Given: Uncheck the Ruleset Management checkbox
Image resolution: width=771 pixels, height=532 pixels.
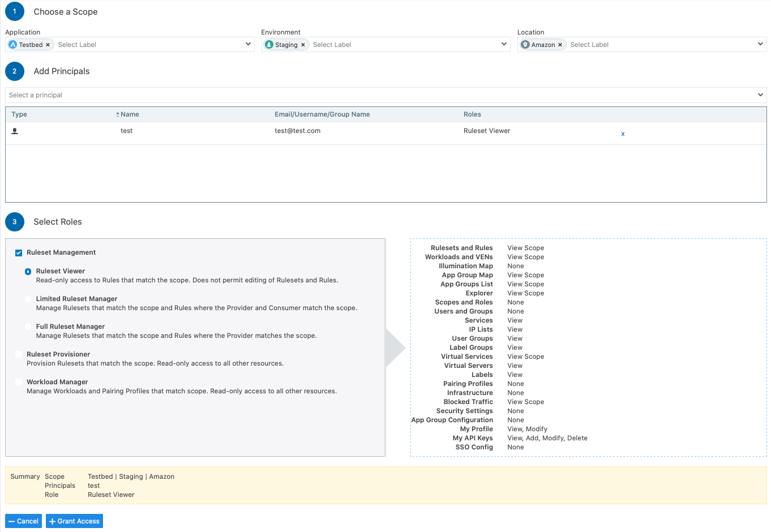Looking at the screenshot, I should click(x=19, y=253).
